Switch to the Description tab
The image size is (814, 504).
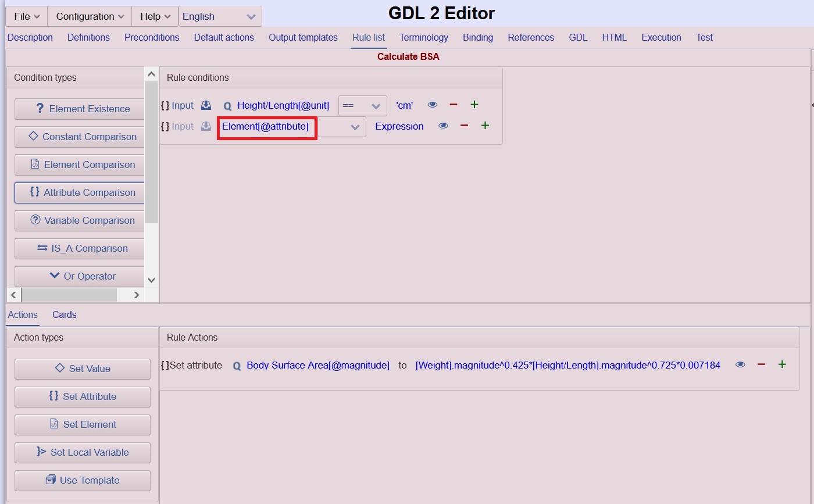tap(30, 37)
